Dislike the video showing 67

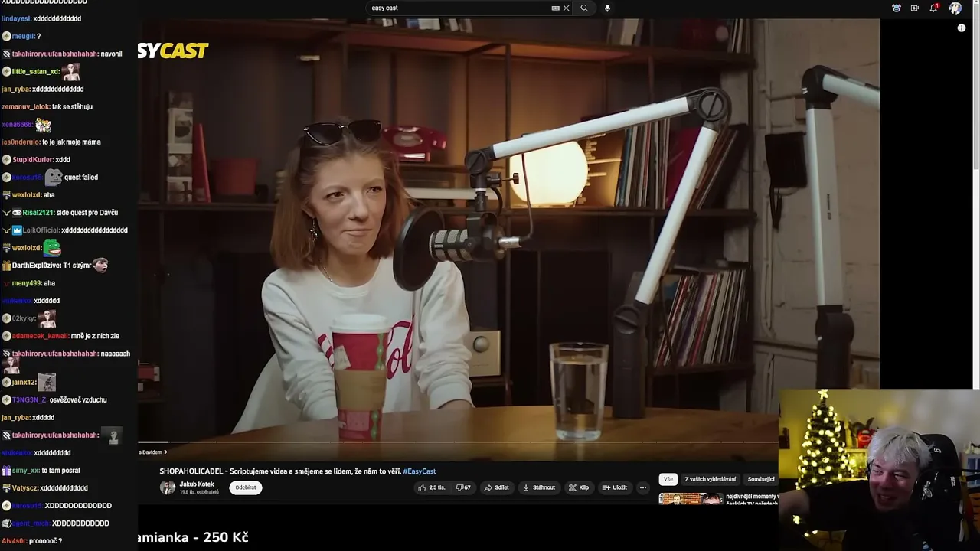[x=464, y=487]
